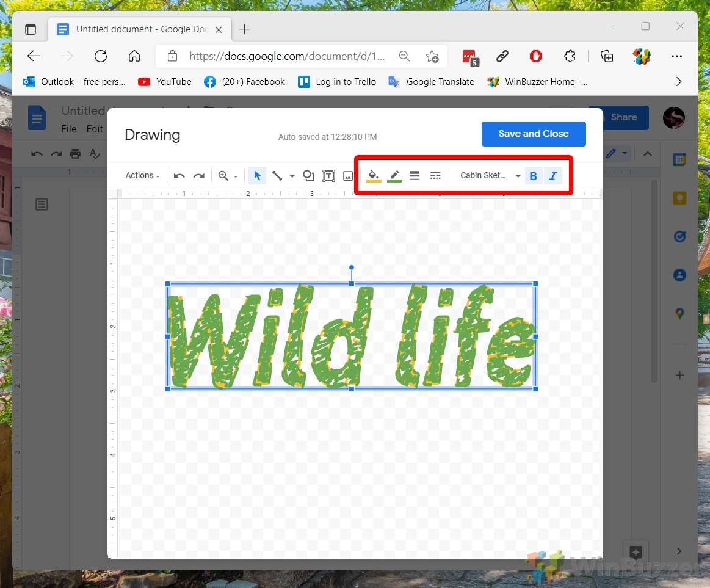Activate the Select arrow tool
The height and width of the screenshot is (588, 710).
[257, 176]
